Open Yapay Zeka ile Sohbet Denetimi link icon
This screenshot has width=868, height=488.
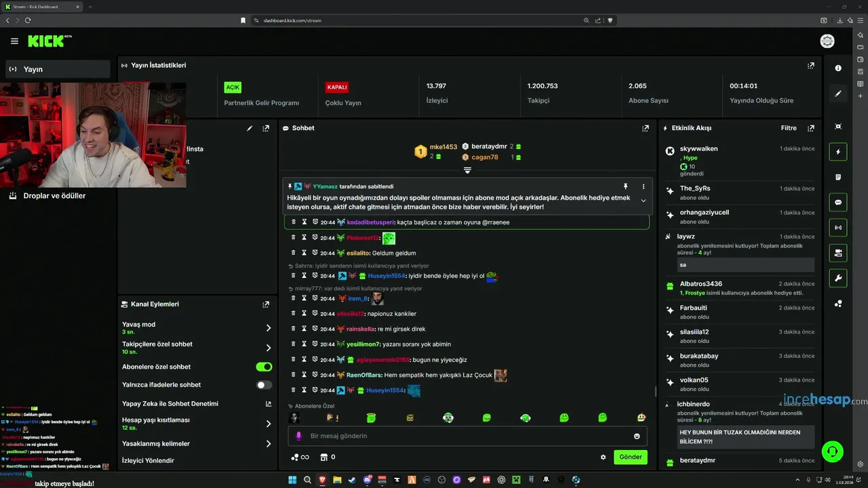pyautogui.click(x=269, y=404)
